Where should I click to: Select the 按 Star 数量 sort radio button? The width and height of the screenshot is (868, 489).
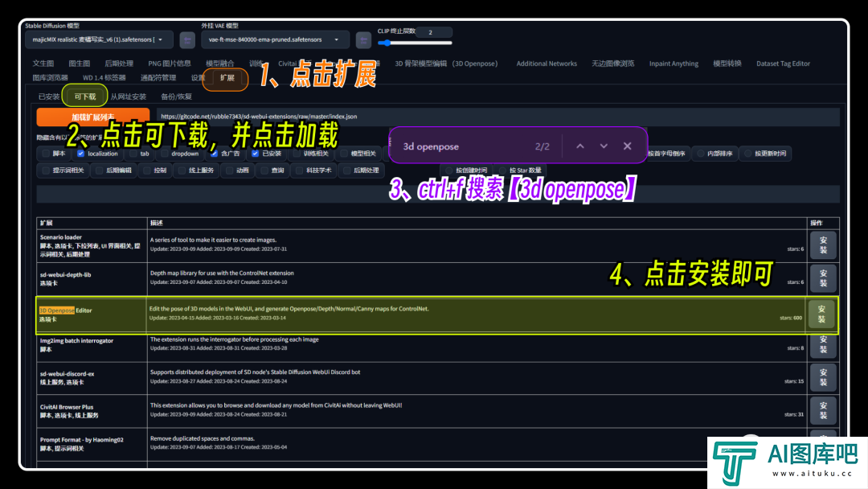point(502,171)
